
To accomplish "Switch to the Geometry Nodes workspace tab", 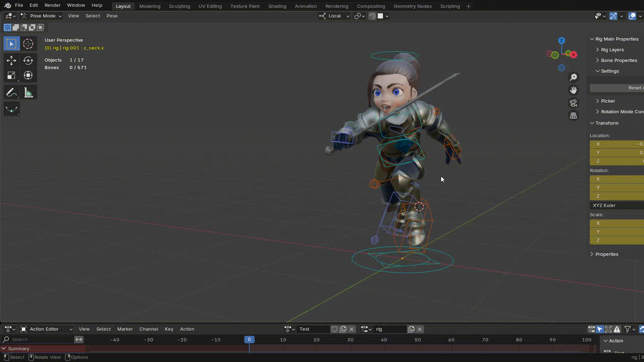I will 413,6.
